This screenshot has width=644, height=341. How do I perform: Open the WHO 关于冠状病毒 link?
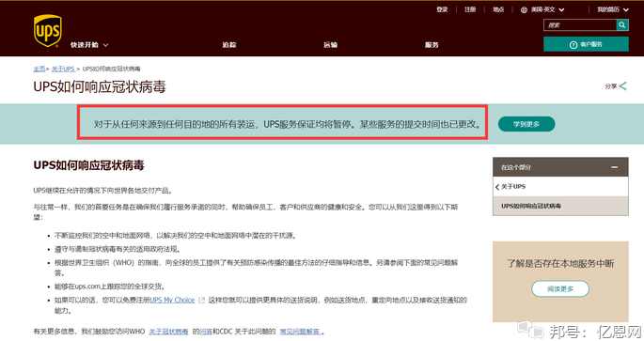168,332
